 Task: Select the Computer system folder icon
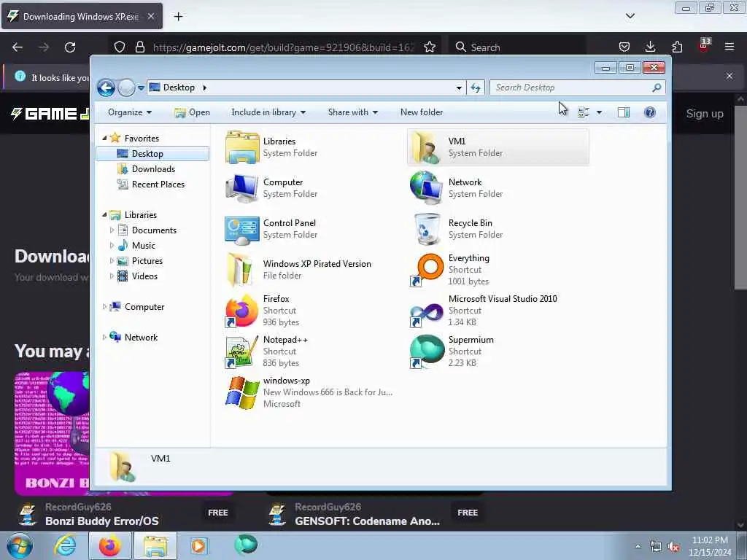pyautogui.click(x=242, y=188)
